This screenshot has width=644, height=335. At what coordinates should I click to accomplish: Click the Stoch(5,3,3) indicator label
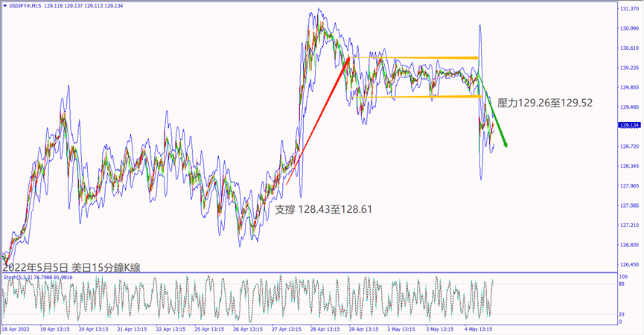[x=37, y=278]
